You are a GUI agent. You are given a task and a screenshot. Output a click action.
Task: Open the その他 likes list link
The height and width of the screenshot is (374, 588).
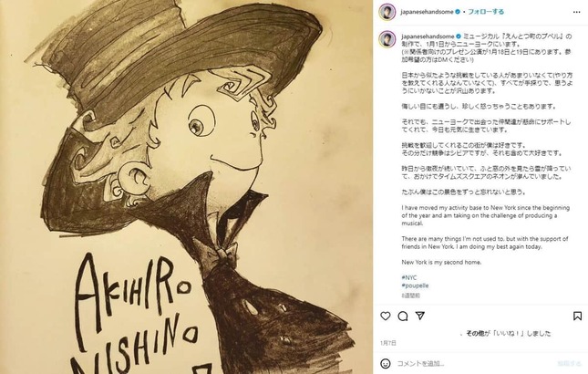coord(475,333)
